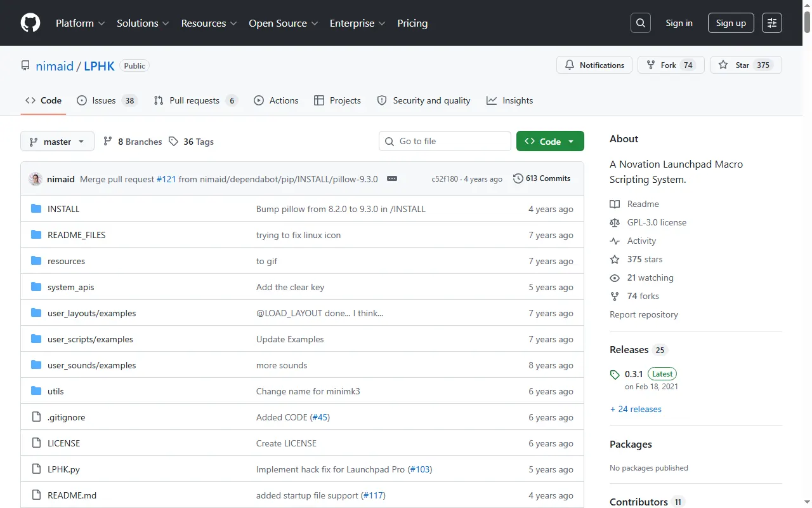Viewport: 812px width, 508px height.
Task: Open the nimaid owner link
Action: [x=55, y=65]
